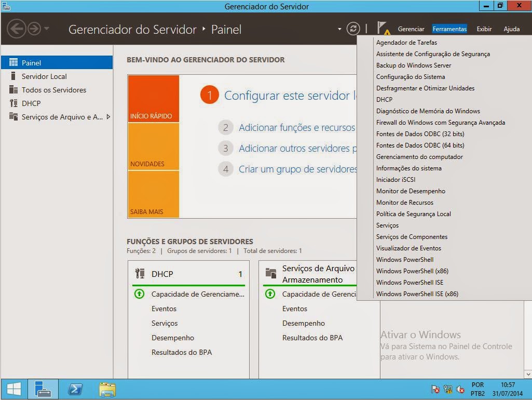Open the Ajuda menu
The width and height of the screenshot is (532, 400).
pyautogui.click(x=511, y=29)
